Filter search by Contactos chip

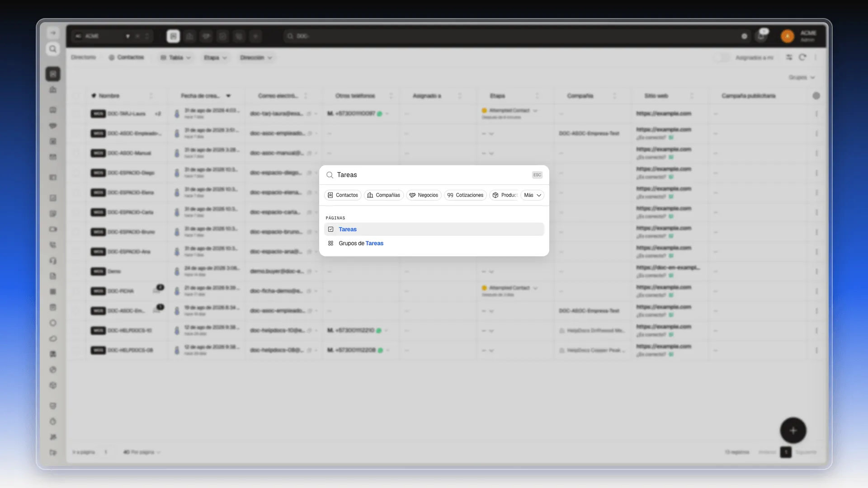pos(343,195)
